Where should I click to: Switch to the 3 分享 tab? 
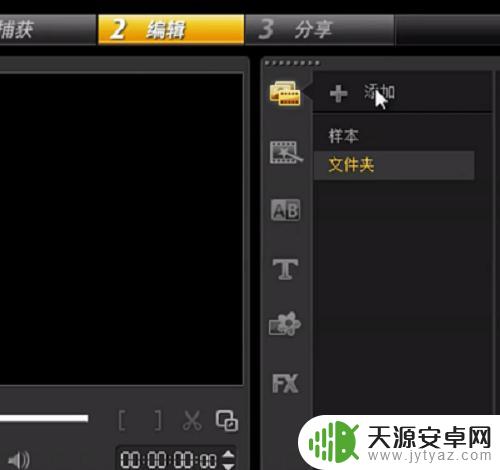click(319, 29)
